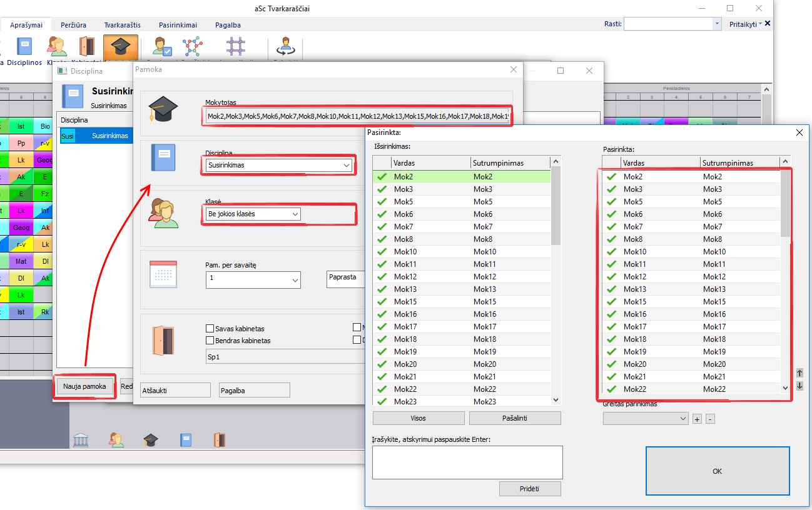
Task: Click the Visos button
Action: click(419, 418)
